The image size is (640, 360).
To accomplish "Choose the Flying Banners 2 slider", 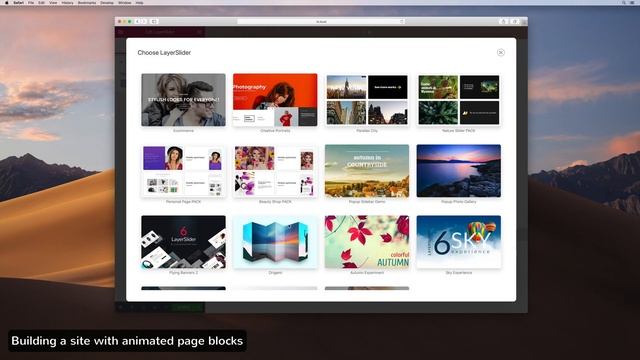I will tap(183, 242).
